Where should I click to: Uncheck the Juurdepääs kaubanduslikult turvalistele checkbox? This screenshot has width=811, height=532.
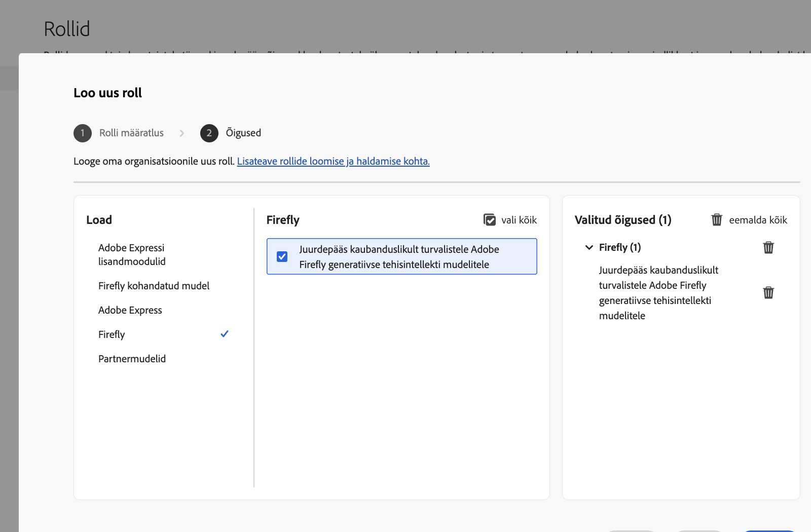(x=282, y=256)
